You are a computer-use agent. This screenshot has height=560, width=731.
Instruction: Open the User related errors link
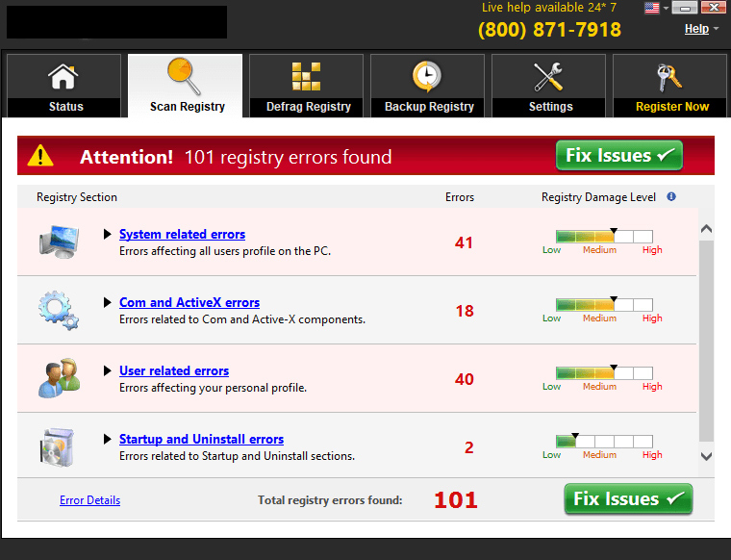pyautogui.click(x=173, y=371)
